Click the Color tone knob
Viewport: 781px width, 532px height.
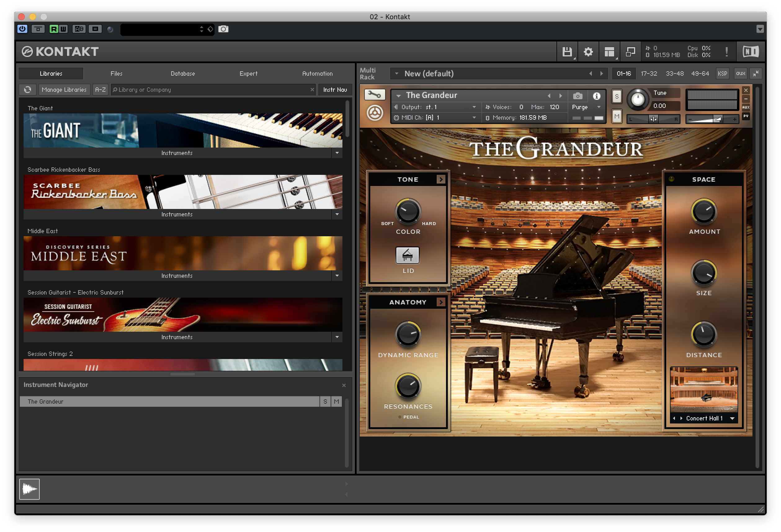(x=408, y=211)
